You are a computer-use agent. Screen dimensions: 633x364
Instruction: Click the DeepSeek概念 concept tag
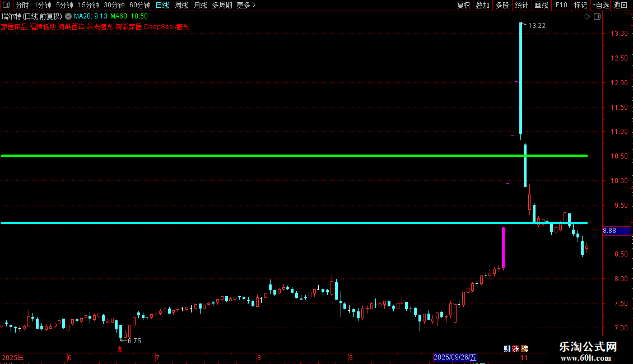point(167,27)
